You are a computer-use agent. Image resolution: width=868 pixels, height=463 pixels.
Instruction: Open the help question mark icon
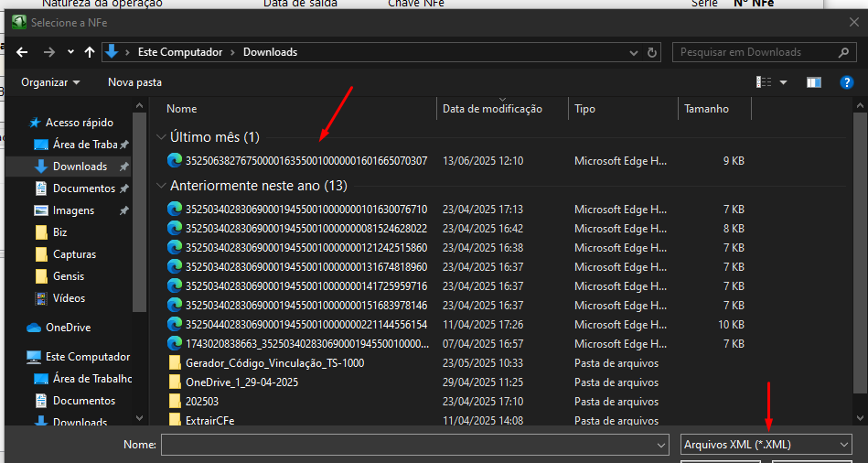(846, 82)
